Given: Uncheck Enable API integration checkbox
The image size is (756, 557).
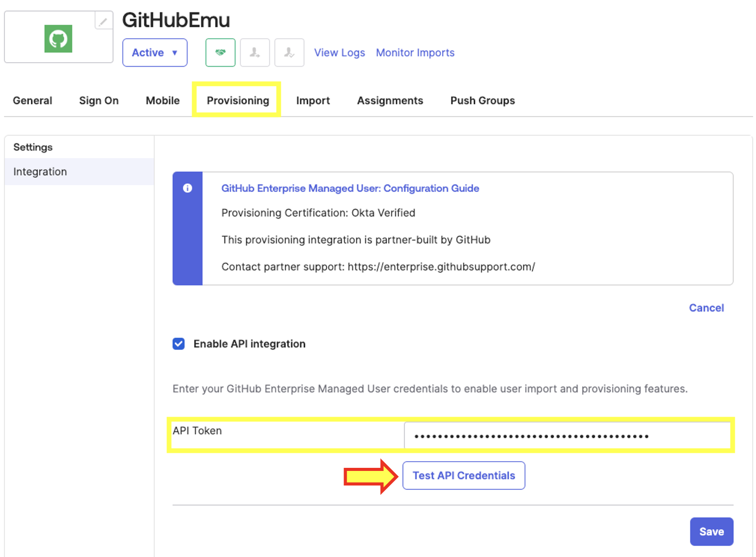Looking at the screenshot, I should [178, 344].
